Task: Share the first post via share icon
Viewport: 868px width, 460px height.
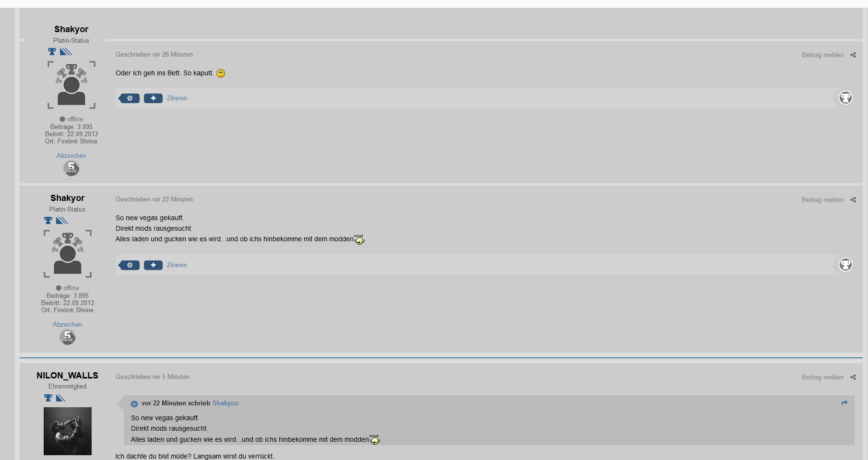Action: point(853,55)
